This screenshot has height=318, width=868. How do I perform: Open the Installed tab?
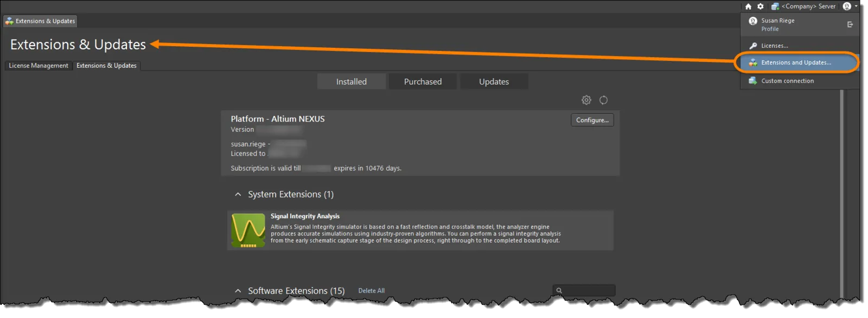[x=352, y=82]
